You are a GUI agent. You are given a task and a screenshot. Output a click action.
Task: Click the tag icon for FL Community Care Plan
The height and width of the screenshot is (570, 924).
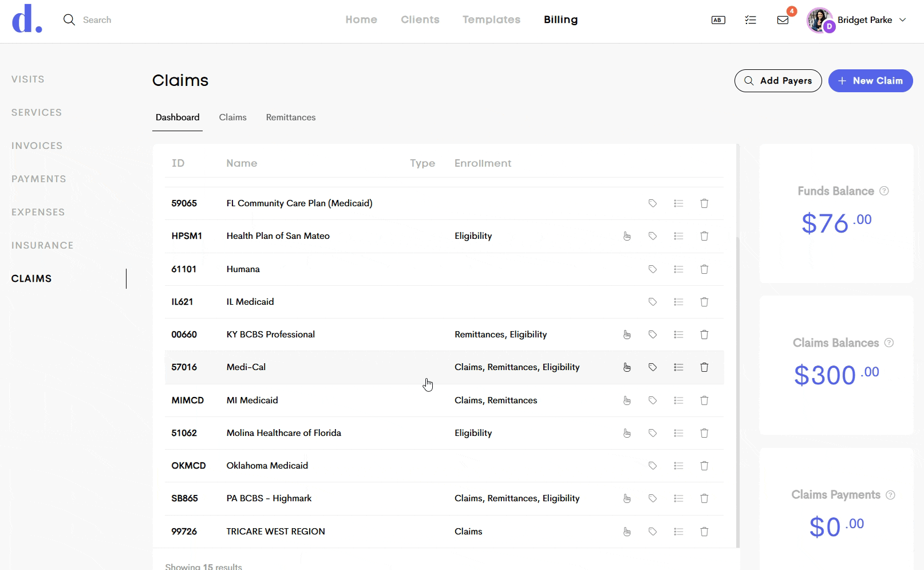click(x=653, y=203)
